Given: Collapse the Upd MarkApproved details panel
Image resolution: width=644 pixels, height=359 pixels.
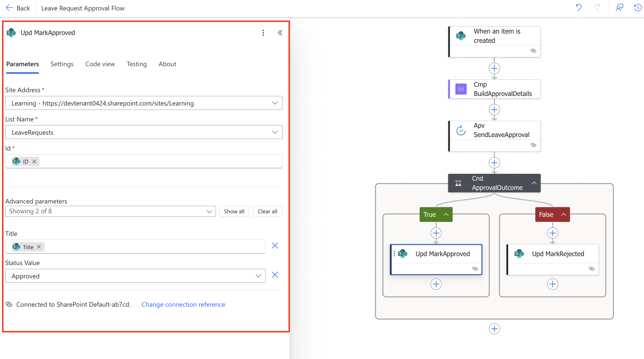Looking at the screenshot, I should click(280, 33).
